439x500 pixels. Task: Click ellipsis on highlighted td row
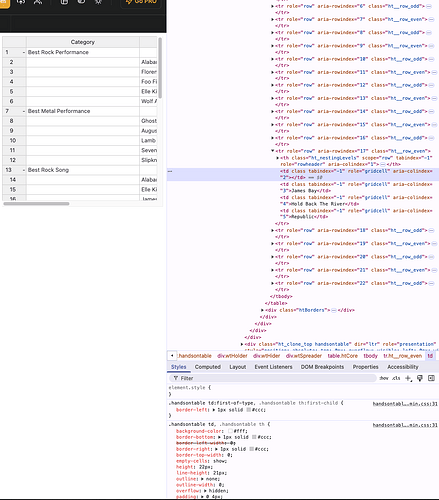(x=170, y=171)
